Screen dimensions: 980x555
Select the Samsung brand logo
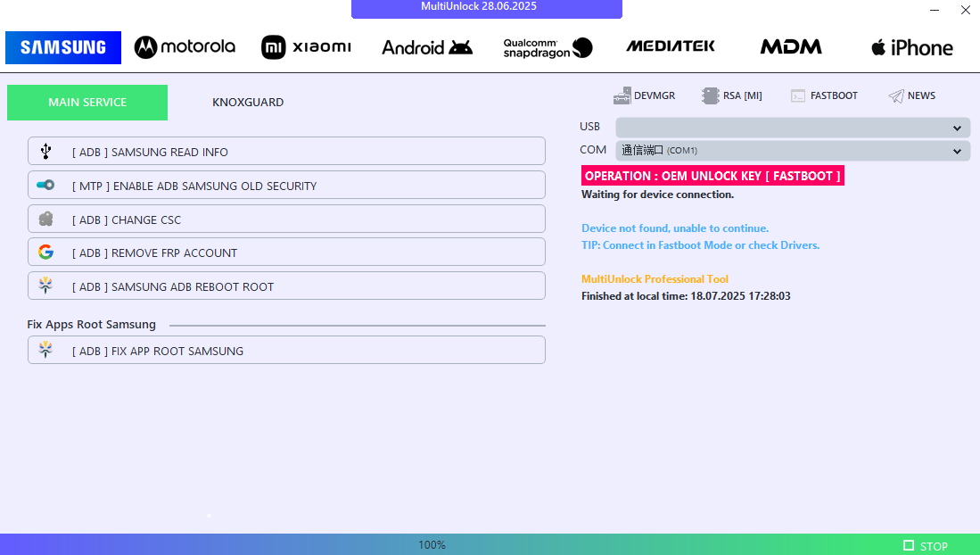63,47
